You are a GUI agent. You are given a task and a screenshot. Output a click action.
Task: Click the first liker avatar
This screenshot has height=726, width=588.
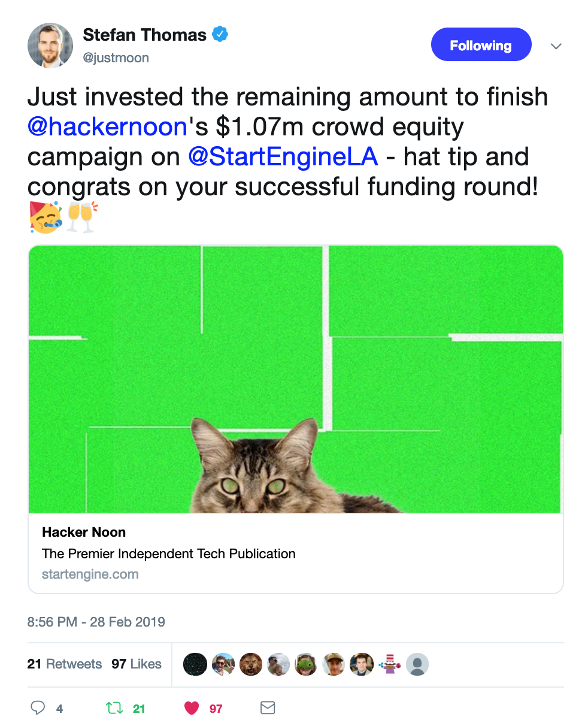tap(195, 664)
